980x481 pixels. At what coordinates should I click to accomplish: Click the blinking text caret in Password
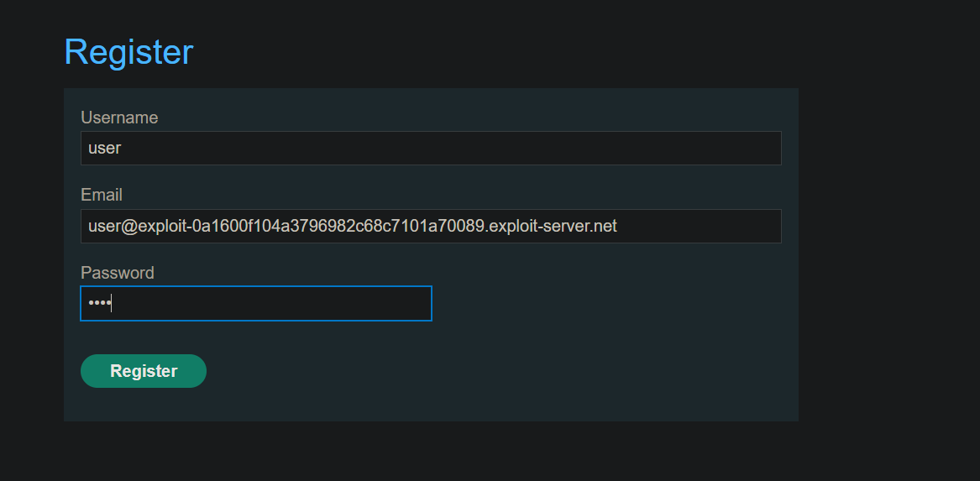[112, 303]
